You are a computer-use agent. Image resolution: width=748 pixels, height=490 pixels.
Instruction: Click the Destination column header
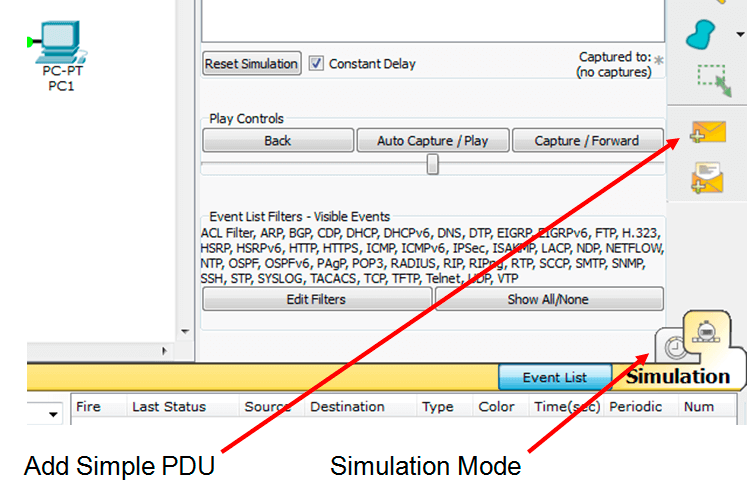tap(346, 407)
